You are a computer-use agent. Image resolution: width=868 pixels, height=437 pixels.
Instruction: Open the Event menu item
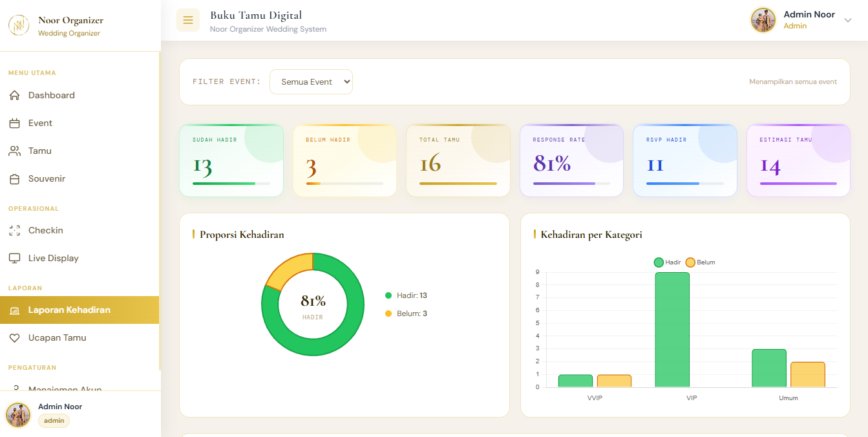(x=79, y=123)
